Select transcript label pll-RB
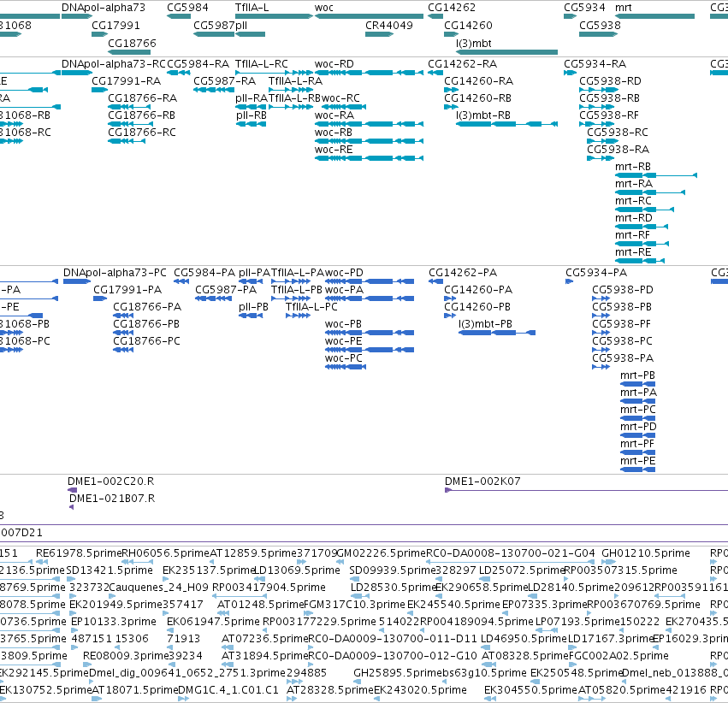728x703 pixels. [x=252, y=115]
